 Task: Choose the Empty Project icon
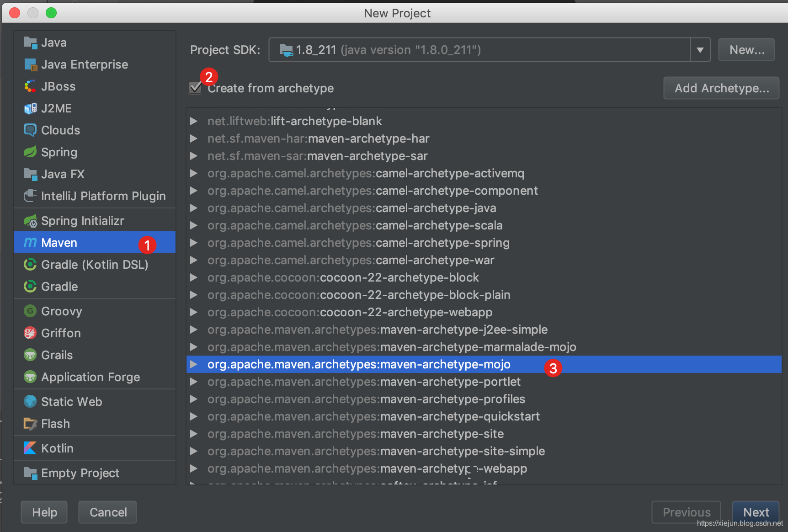pos(30,473)
